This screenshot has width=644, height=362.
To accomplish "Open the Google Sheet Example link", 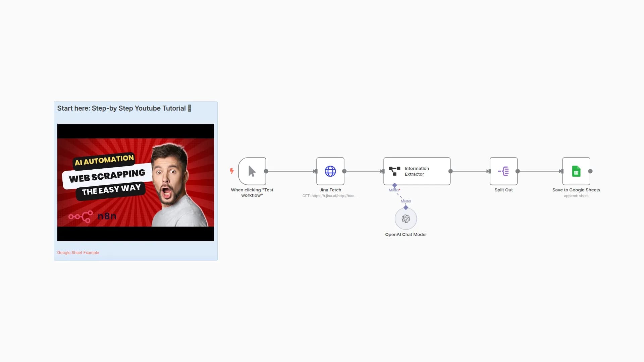I will (x=78, y=253).
